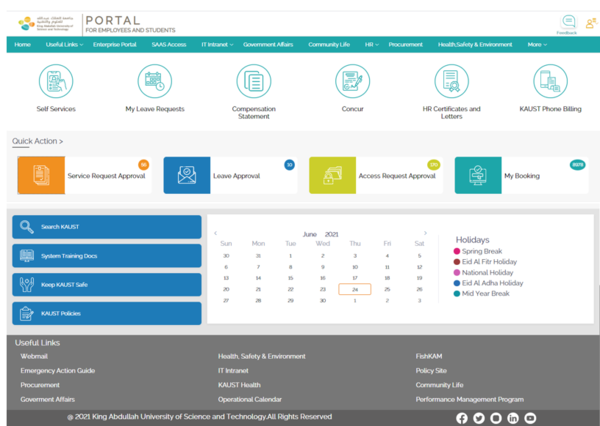Go to next month in calendar
The image size is (600, 426).
[x=426, y=233]
